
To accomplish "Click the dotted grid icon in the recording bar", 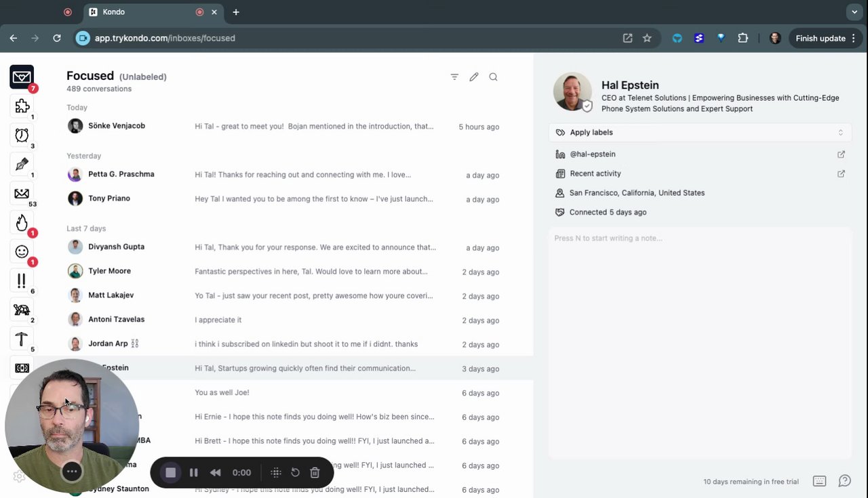I will pos(275,472).
